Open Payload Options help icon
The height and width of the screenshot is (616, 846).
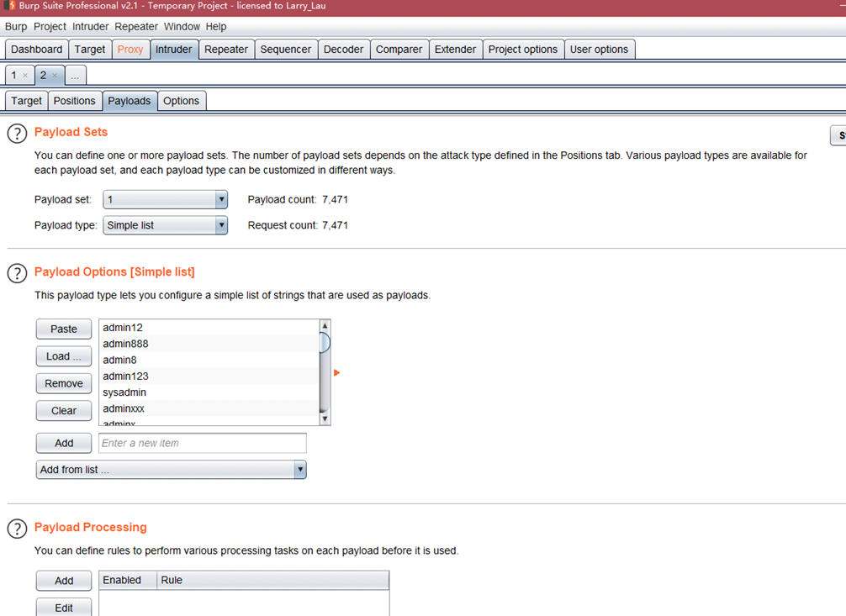click(x=18, y=273)
